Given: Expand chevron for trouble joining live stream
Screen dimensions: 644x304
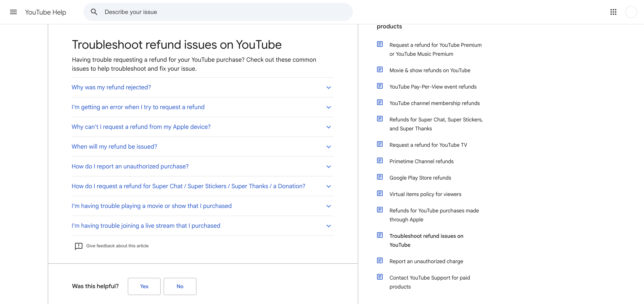Looking at the screenshot, I should pos(329,226).
